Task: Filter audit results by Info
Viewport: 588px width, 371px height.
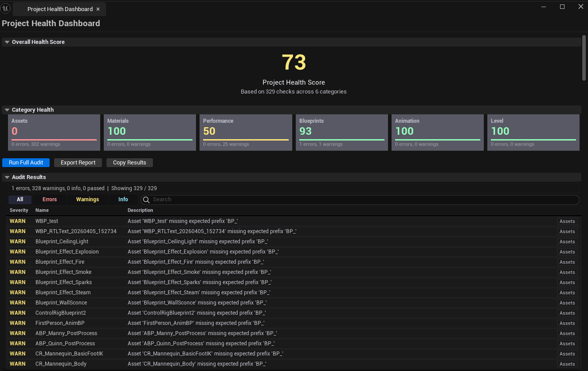Action: pos(123,199)
